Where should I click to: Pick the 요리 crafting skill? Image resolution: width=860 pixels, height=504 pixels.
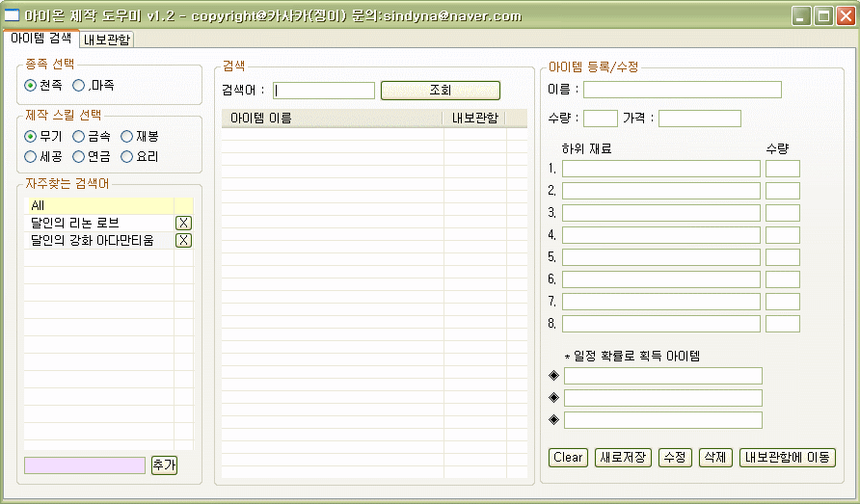coord(127,156)
